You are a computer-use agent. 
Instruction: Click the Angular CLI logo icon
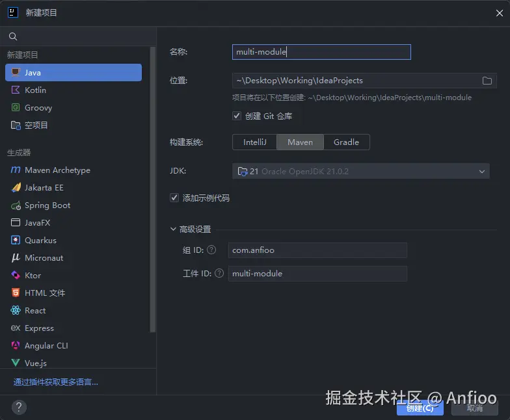[16, 345]
